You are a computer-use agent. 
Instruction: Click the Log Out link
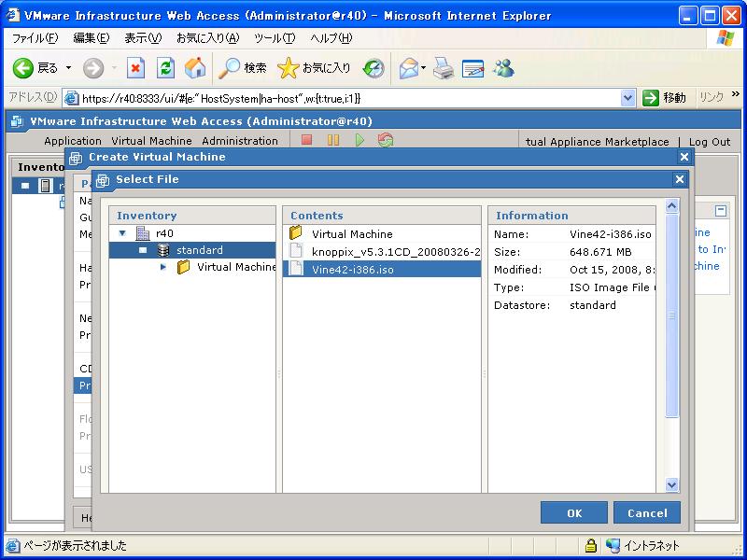coord(710,142)
